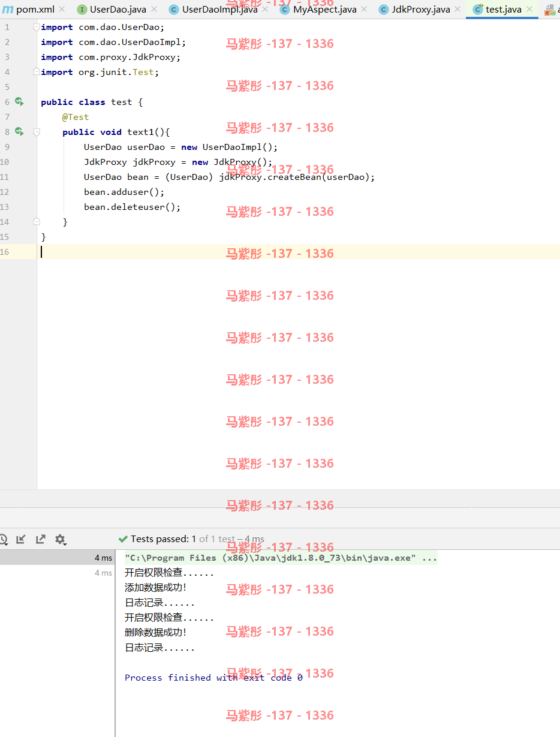Viewport: 560px width, 737px height.
Task: Click the 'bean.deleteuser();' code line
Action: 132,207
